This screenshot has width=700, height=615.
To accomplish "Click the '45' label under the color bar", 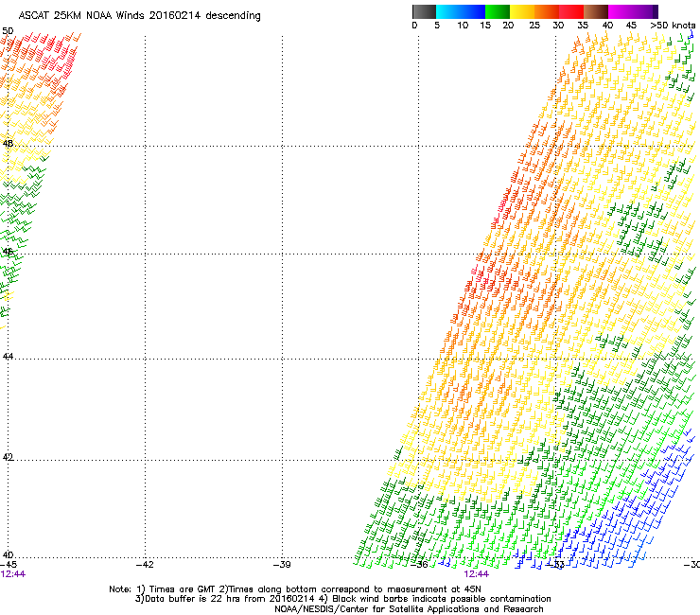I will [x=631, y=26].
